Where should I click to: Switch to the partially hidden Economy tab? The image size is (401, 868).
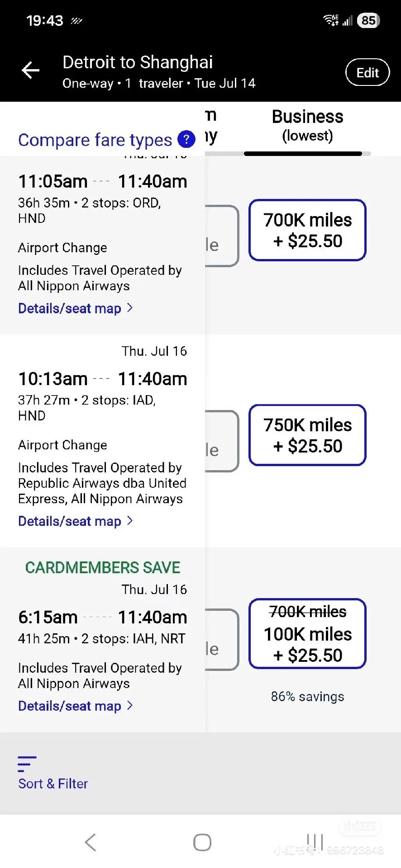coord(211,126)
